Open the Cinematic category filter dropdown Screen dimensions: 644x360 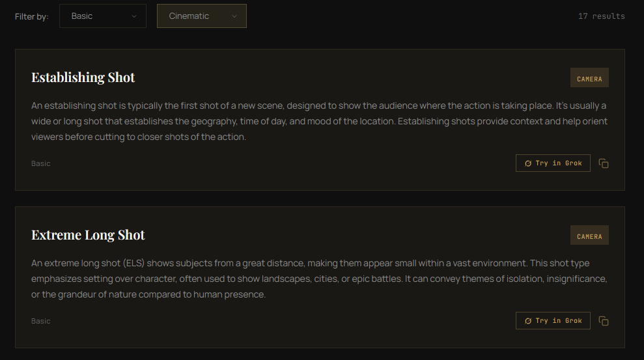pyautogui.click(x=201, y=16)
